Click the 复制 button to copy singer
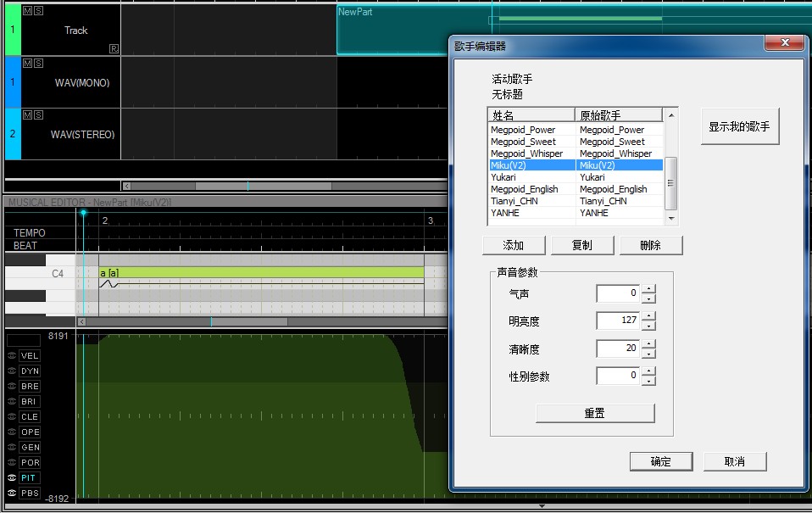This screenshot has height=513, width=812. point(582,245)
